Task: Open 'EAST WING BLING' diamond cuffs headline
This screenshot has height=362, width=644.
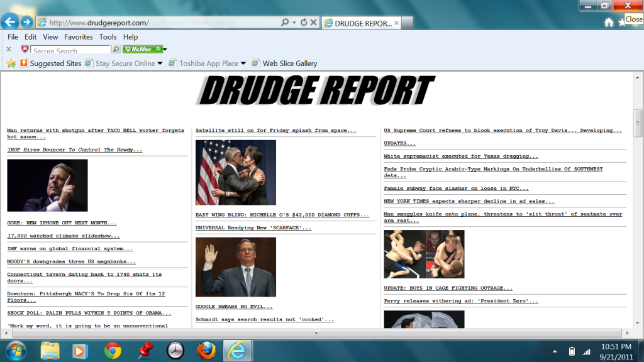Action: (282, 215)
